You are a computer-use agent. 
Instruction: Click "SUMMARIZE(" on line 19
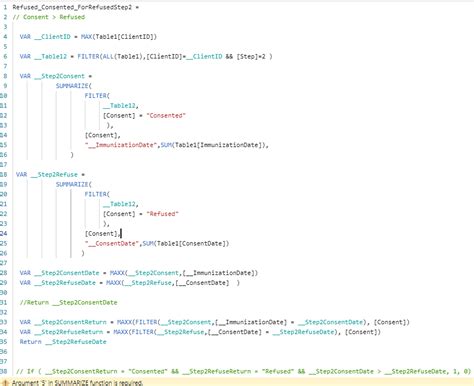point(74,184)
